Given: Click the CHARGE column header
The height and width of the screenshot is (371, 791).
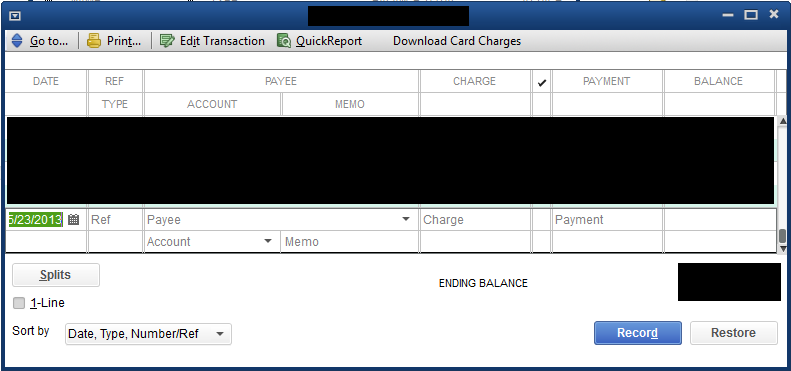Looking at the screenshot, I should pyautogui.click(x=475, y=81).
